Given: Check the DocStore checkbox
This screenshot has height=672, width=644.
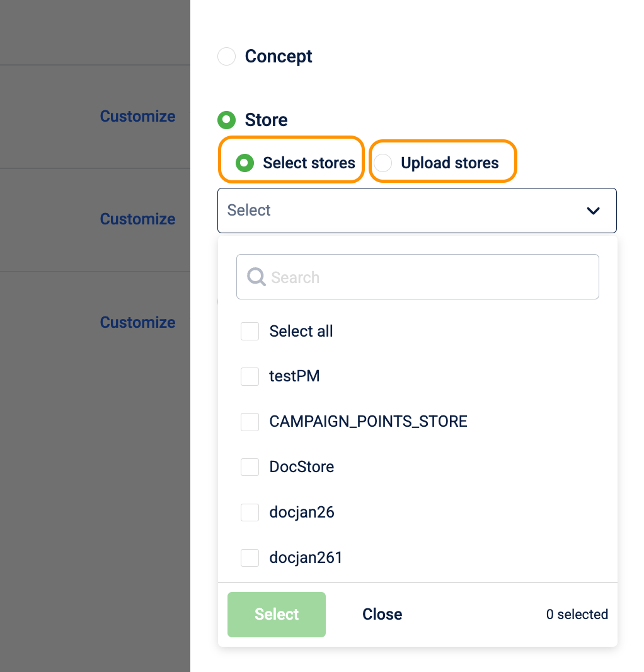Looking at the screenshot, I should point(250,467).
